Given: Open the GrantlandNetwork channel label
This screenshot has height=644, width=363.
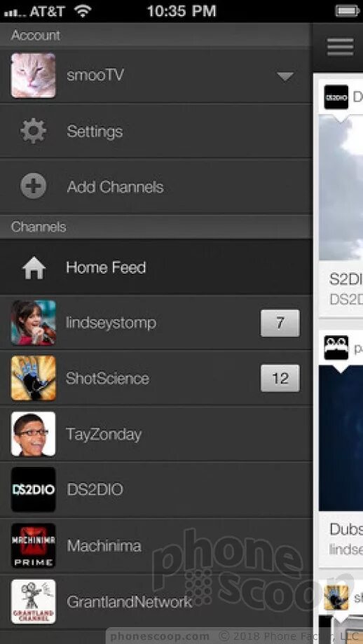Looking at the screenshot, I should tap(130, 602).
